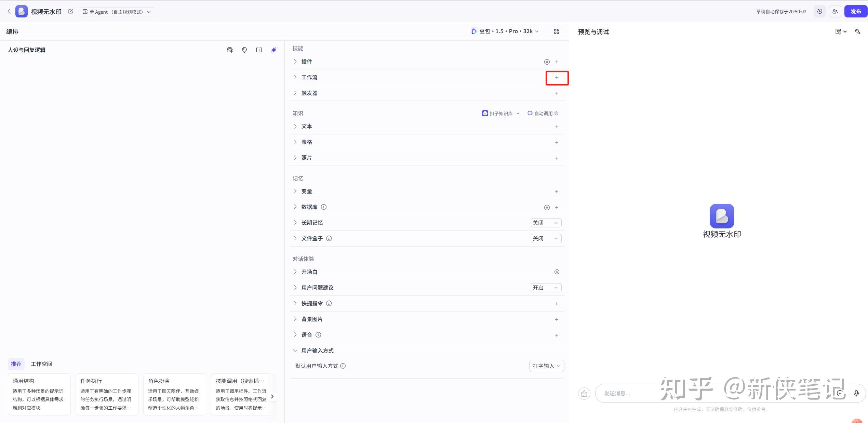Open 单 Agent mode dropdown

tap(117, 12)
